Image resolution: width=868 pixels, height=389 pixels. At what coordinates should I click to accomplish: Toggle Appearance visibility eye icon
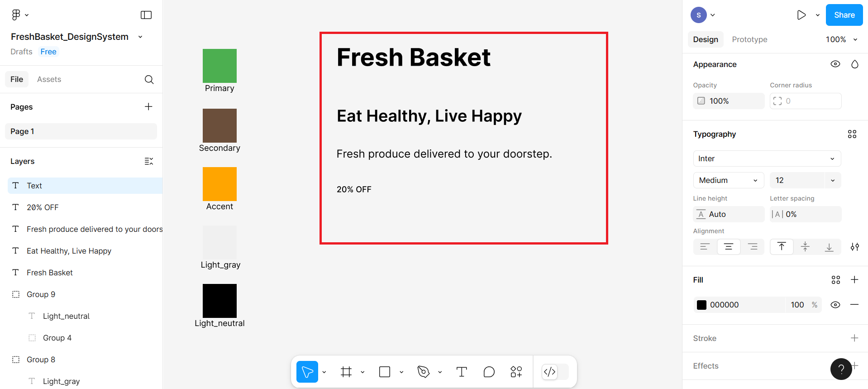pyautogui.click(x=835, y=64)
